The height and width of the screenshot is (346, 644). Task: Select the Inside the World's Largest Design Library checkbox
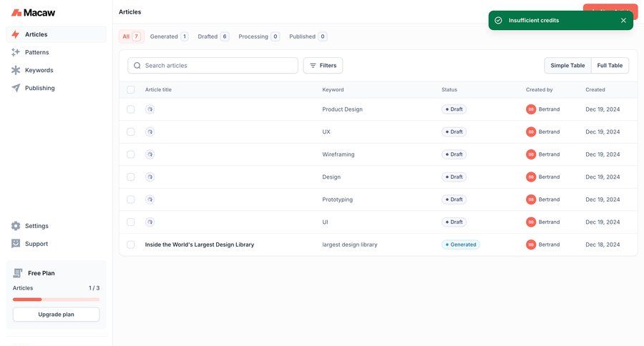(131, 244)
